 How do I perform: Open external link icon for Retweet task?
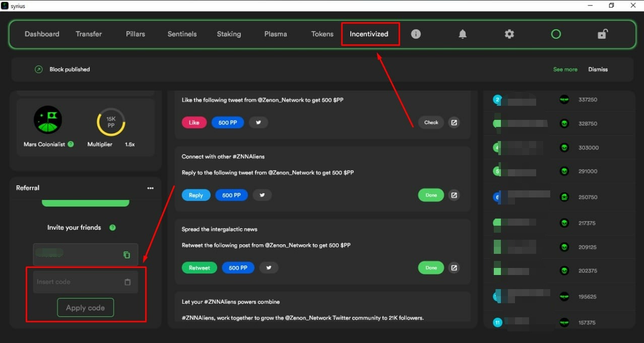tap(454, 267)
